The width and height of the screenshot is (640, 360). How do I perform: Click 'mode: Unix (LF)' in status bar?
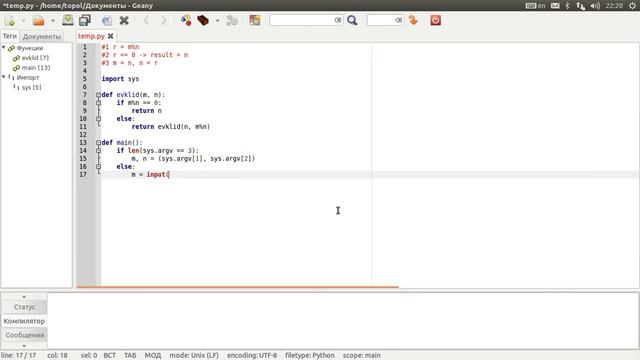click(194, 356)
